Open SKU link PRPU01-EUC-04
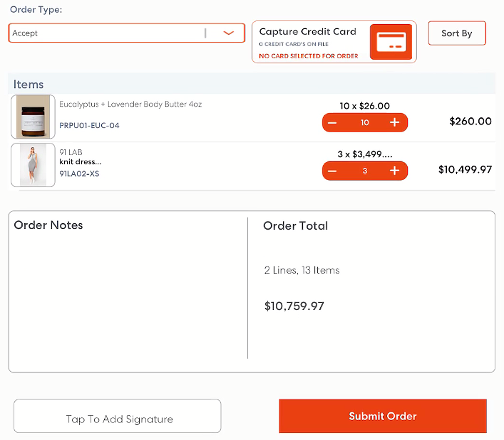This screenshot has height=440, width=504. (90, 125)
